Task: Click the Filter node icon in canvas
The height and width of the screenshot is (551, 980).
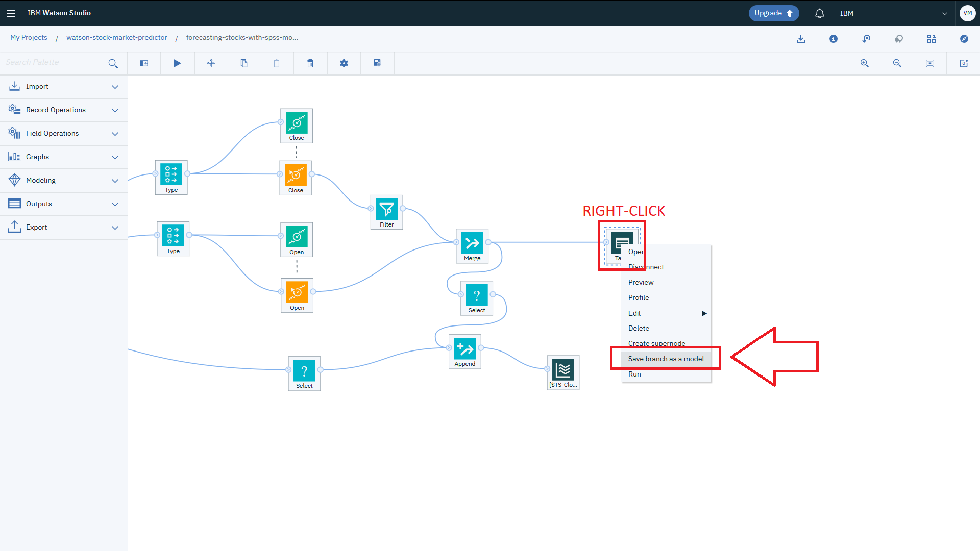Action: coord(386,209)
